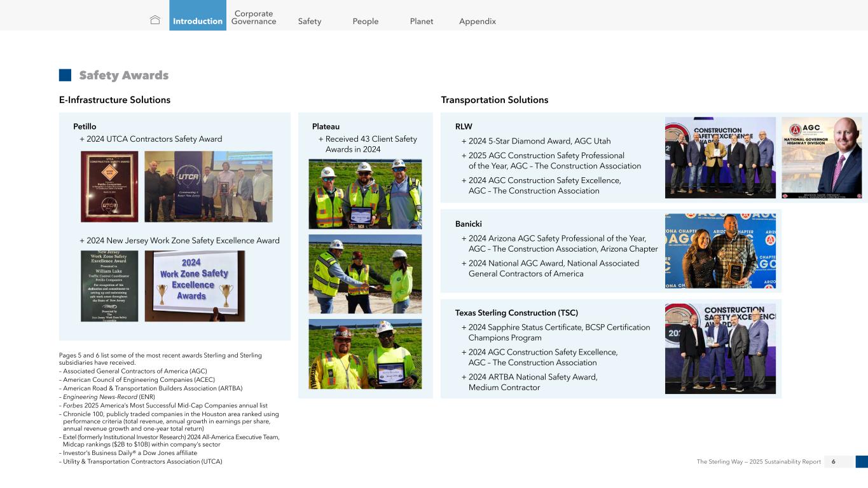Screen dimensions: 868x488
Task: Click the New Jersey Work Zone plaque image
Action: (x=109, y=285)
